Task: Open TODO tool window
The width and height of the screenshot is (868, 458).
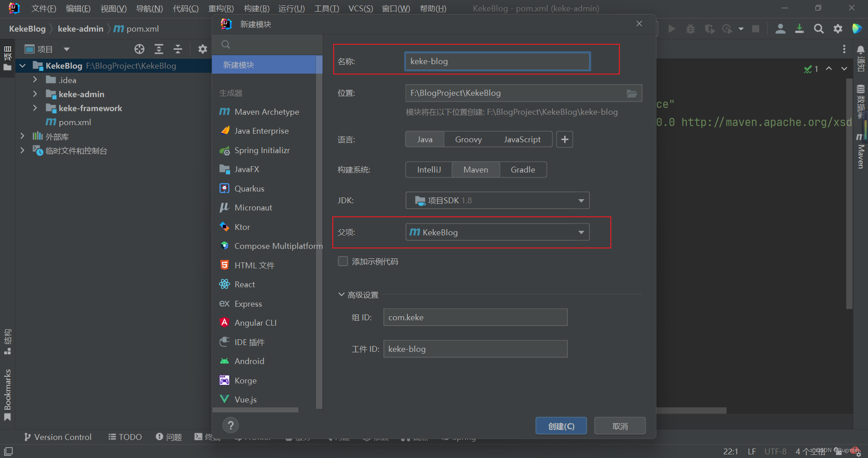Action: [125, 437]
